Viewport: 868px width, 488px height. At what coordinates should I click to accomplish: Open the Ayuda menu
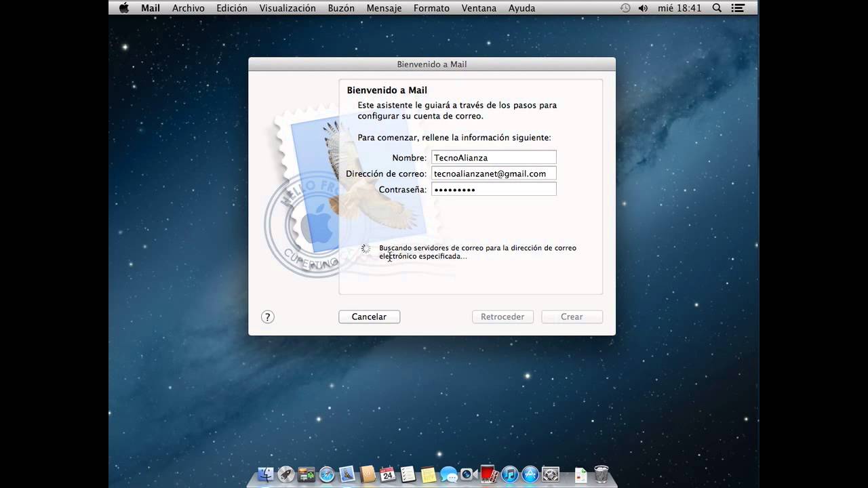click(521, 8)
